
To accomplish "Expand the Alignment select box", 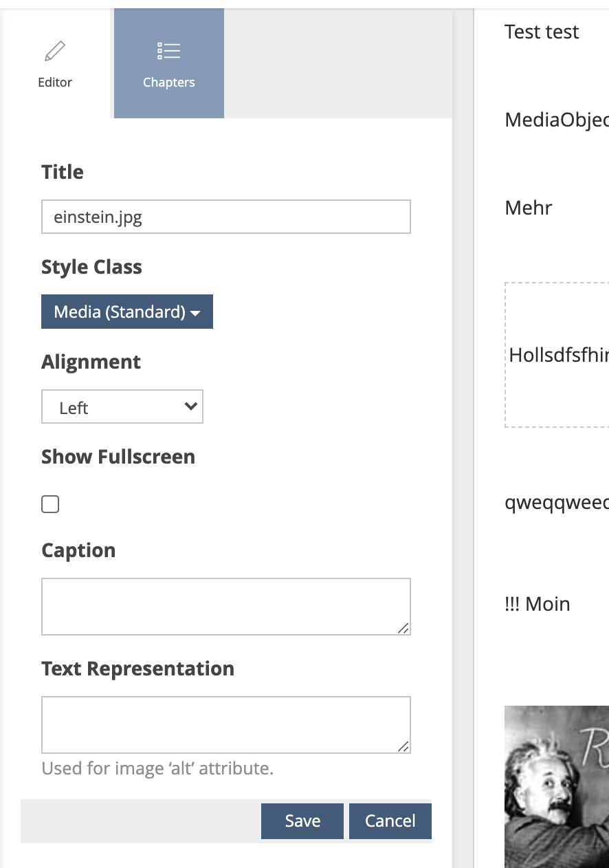I will coord(122,407).
